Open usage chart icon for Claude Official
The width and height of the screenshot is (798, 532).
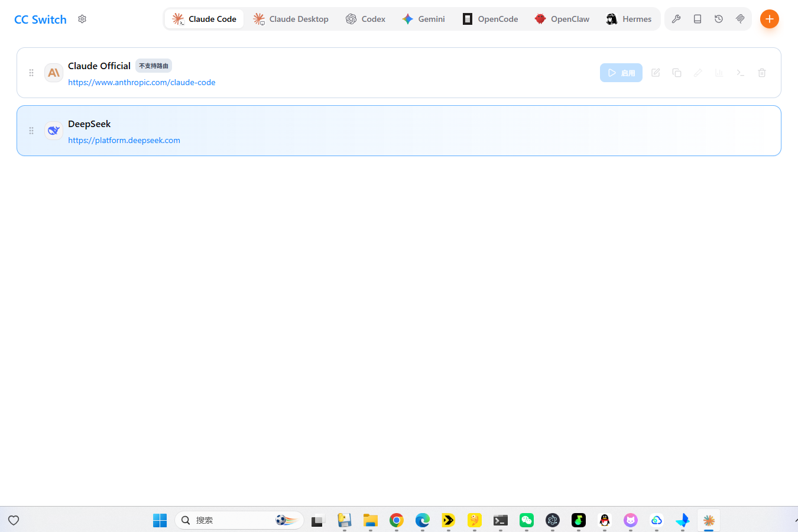coord(719,73)
